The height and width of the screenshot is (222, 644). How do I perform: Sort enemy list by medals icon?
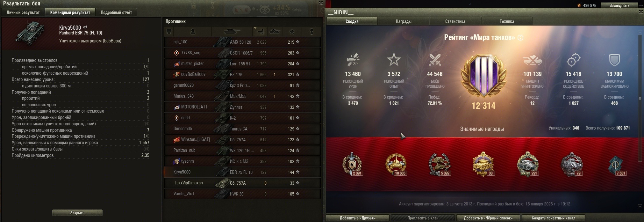coord(311,32)
